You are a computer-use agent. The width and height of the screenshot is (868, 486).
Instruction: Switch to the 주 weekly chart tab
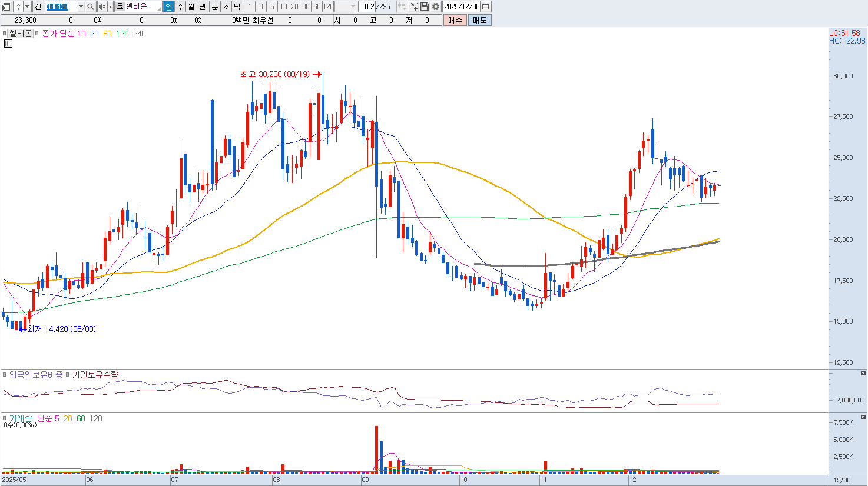pyautogui.click(x=180, y=6)
